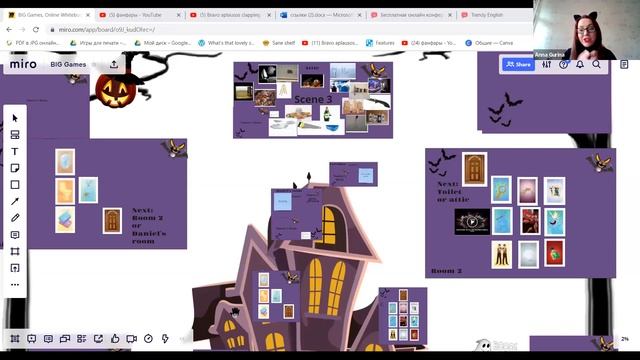
Task: Open the voting thumbs-up tool
Action: (x=115, y=338)
